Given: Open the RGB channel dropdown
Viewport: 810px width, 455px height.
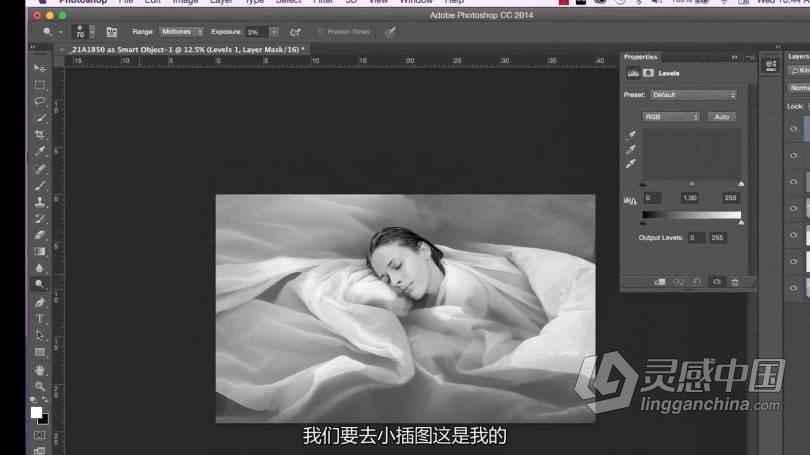Looking at the screenshot, I should pyautogui.click(x=671, y=117).
